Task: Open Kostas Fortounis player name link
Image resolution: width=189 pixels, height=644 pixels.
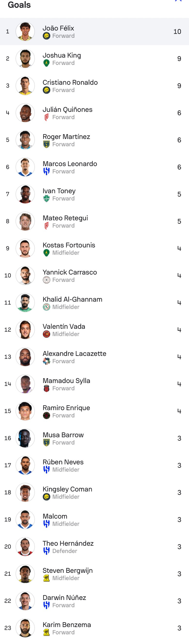Action: [69, 245]
